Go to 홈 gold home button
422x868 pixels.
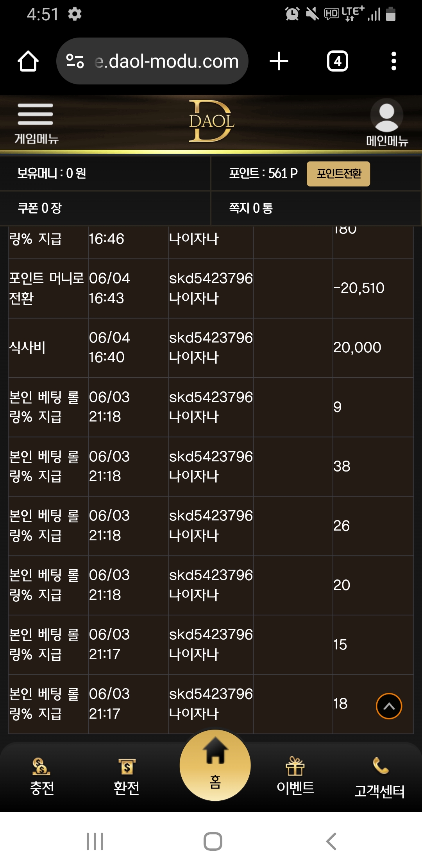[x=215, y=765]
